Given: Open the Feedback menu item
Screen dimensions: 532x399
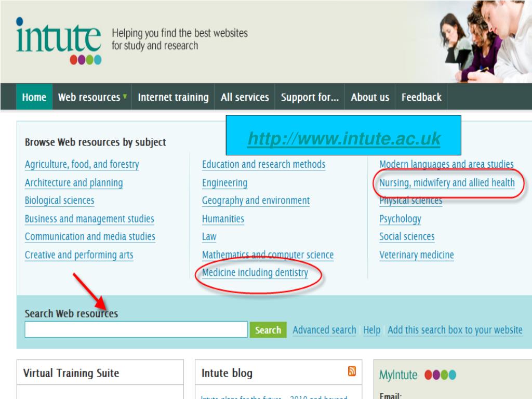Looking at the screenshot, I should 421,97.
